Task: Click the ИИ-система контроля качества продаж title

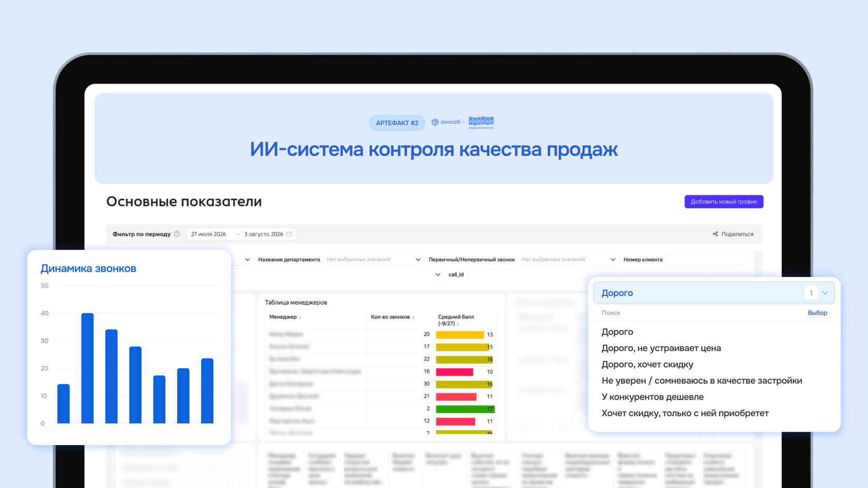Action: (x=434, y=150)
